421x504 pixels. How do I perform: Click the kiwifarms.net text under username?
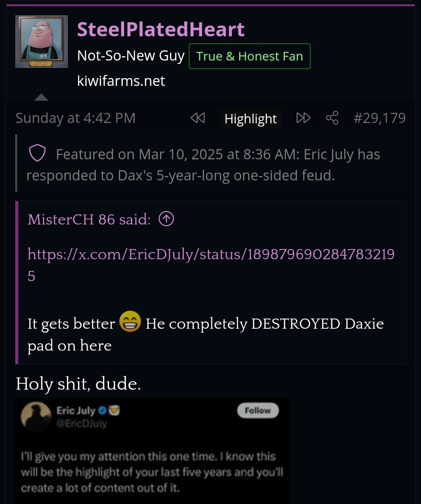tap(121, 81)
